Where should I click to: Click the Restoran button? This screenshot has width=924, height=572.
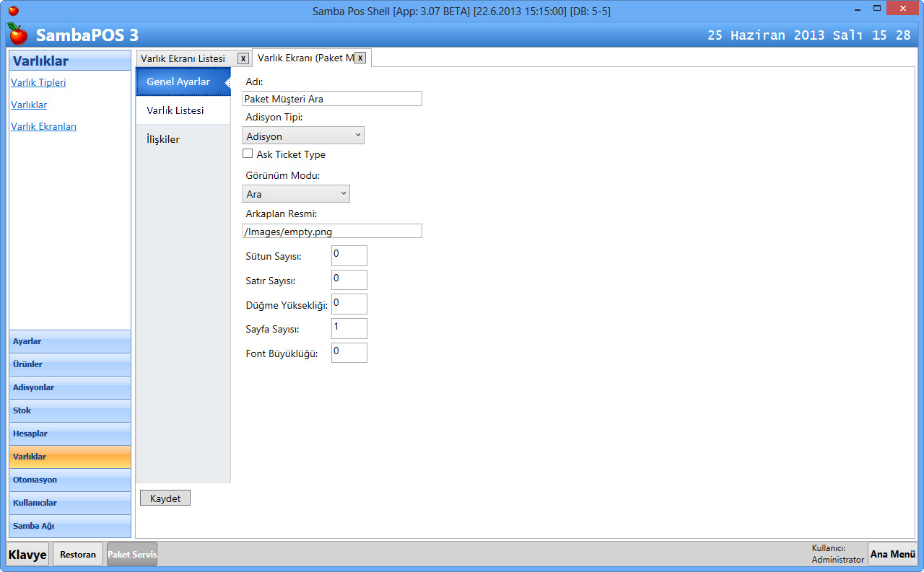point(78,554)
